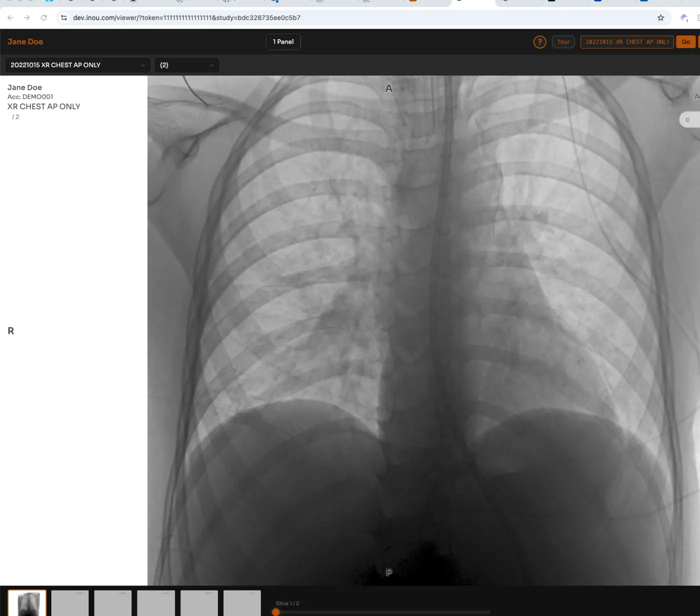This screenshot has width=700, height=616.
Task: Open the (2) series dropdown
Action: point(186,65)
